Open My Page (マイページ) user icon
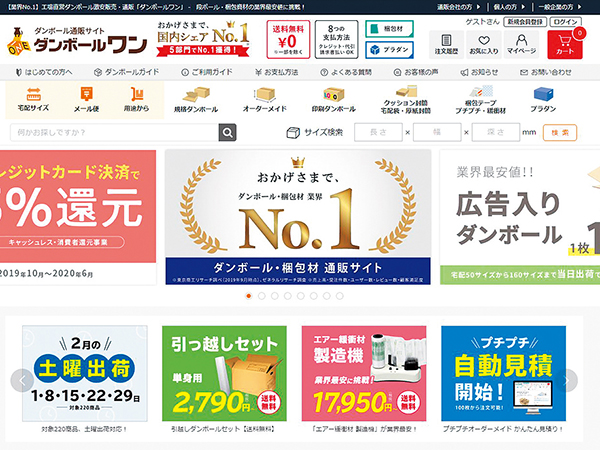The height and width of the screenshot is (450, 600). [521, 44]
